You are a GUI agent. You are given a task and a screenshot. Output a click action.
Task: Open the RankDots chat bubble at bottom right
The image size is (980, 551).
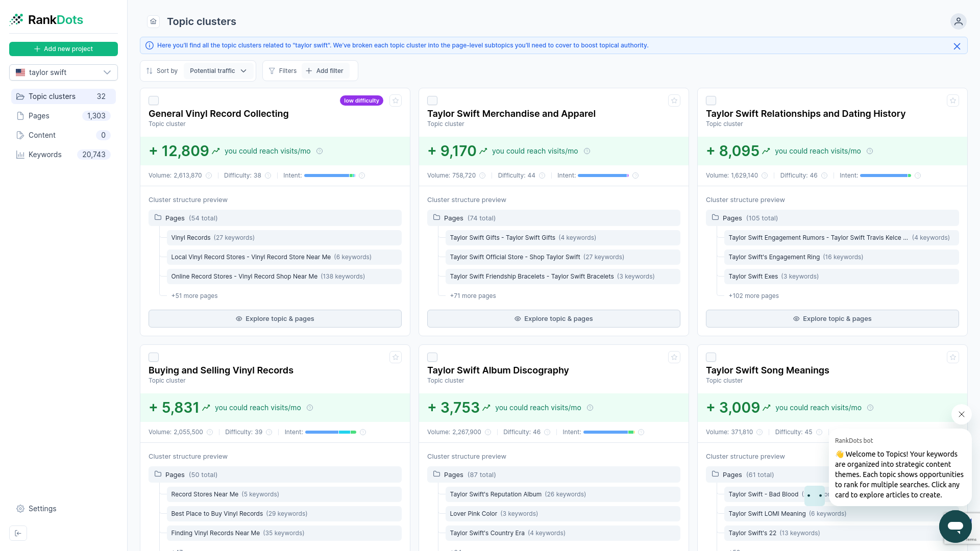955,527
